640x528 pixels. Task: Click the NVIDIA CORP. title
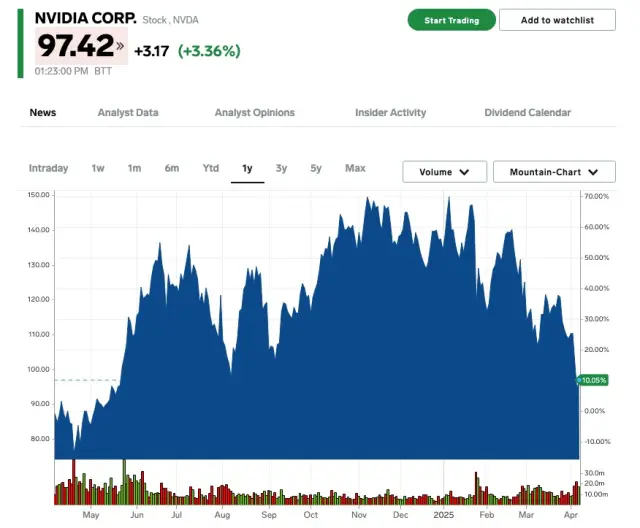(x=85, y=18)
